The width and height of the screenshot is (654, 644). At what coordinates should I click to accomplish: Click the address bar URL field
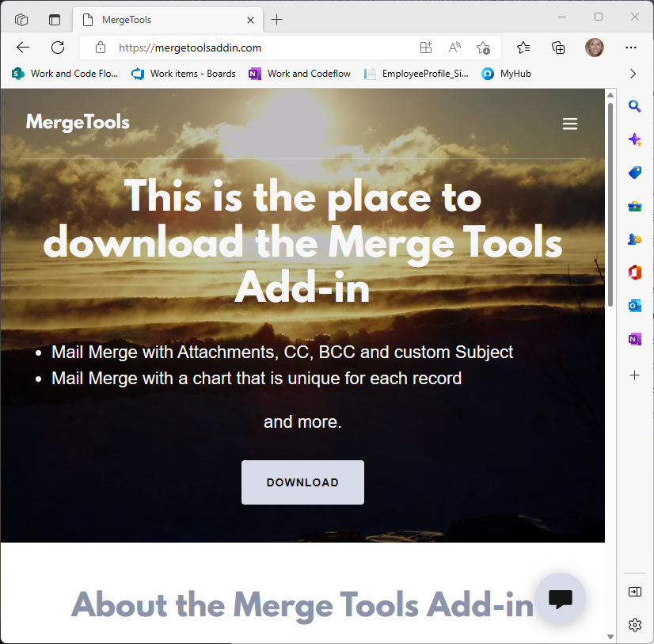coord(261,48)
